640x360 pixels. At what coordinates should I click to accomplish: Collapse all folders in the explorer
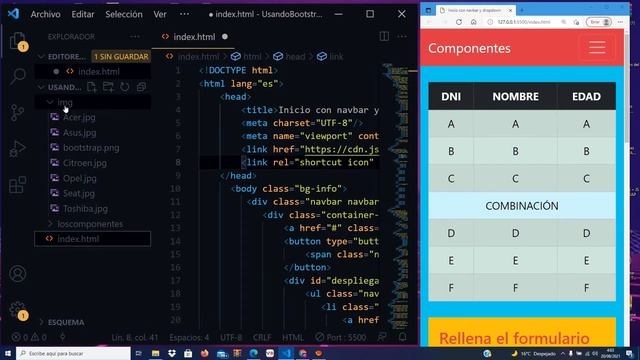[x=141, y=87]
